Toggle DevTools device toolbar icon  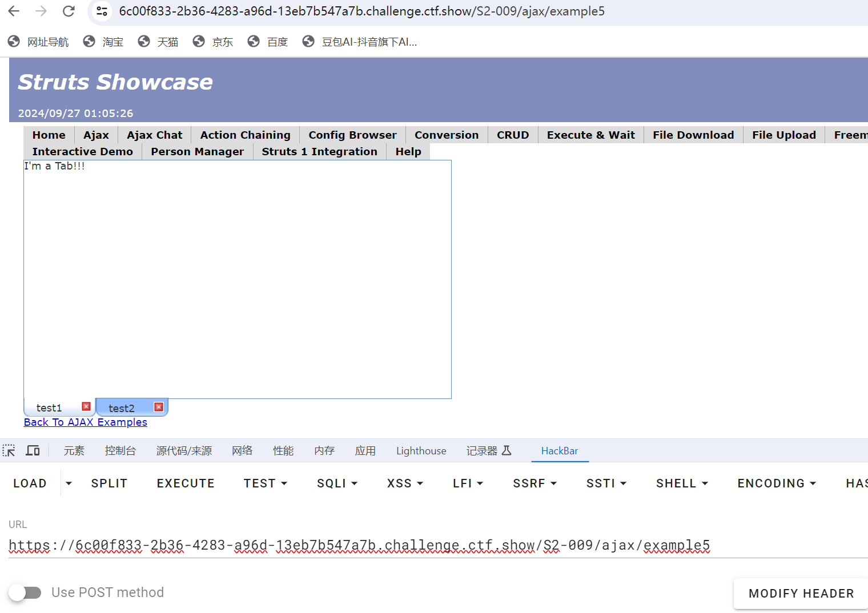tap(33, 451)
